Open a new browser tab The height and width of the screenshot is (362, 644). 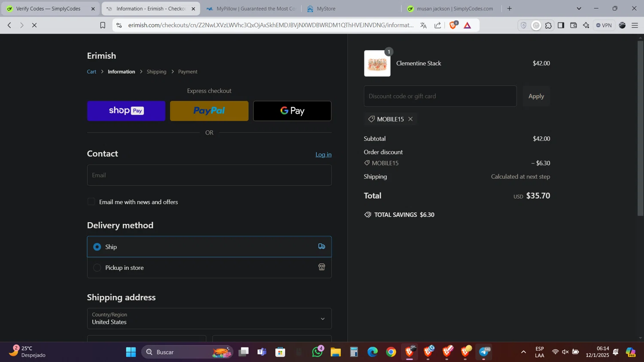tap(510, 9)
